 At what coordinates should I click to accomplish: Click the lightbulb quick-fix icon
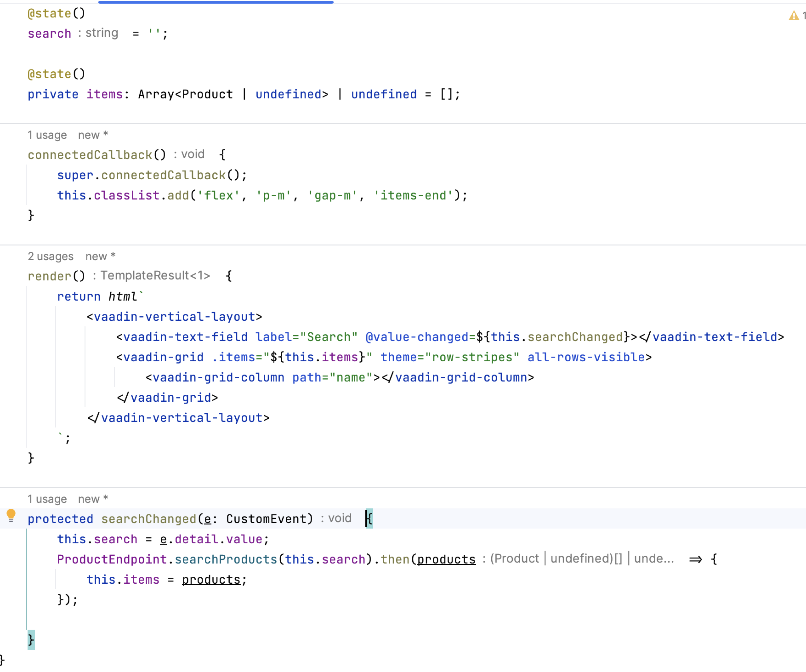click(11, 515)
